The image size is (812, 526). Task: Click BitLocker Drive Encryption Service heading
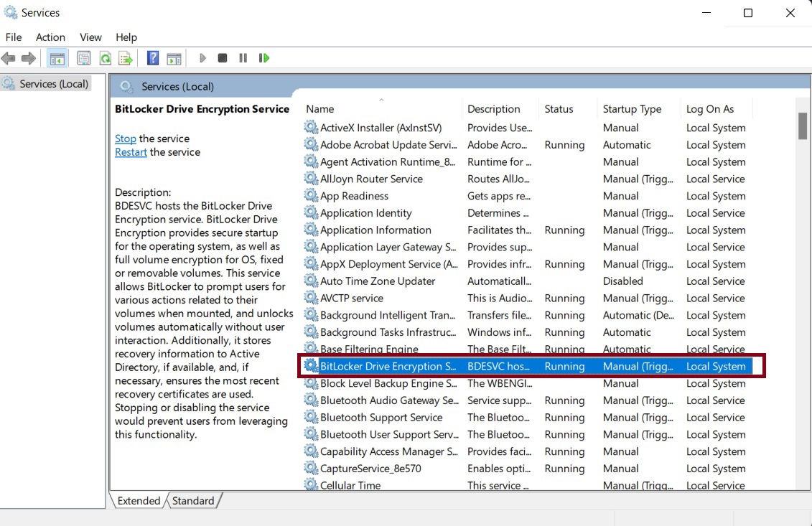pyautogui.click(x=202, y=109)
